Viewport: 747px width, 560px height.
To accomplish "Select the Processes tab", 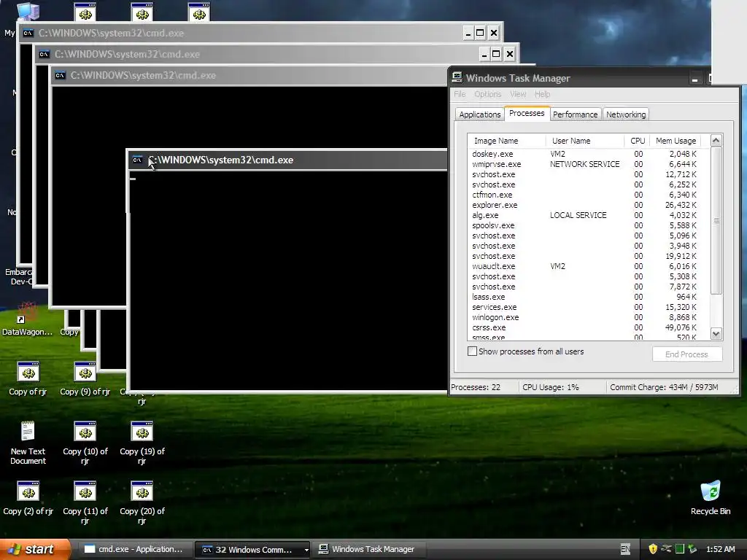I will (x=527, y=113).
